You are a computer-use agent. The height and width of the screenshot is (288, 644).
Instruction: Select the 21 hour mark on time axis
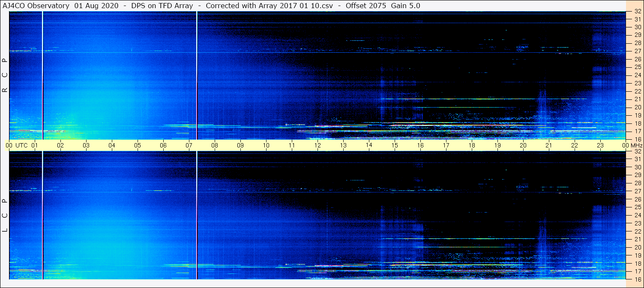click(549, 145)
